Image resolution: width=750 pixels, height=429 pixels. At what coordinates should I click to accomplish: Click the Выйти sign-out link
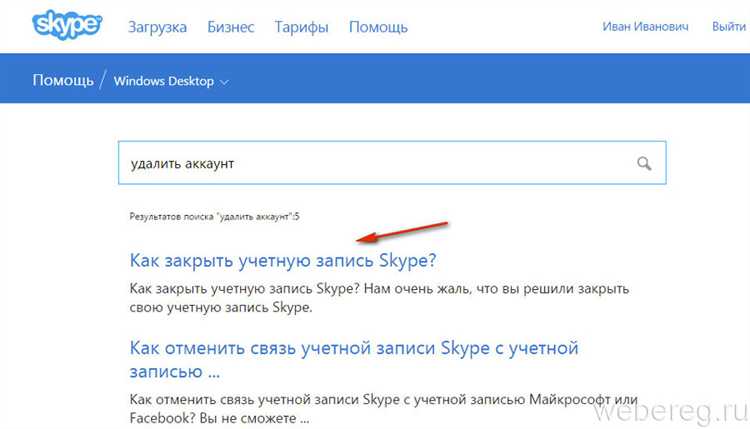point(729,27)
